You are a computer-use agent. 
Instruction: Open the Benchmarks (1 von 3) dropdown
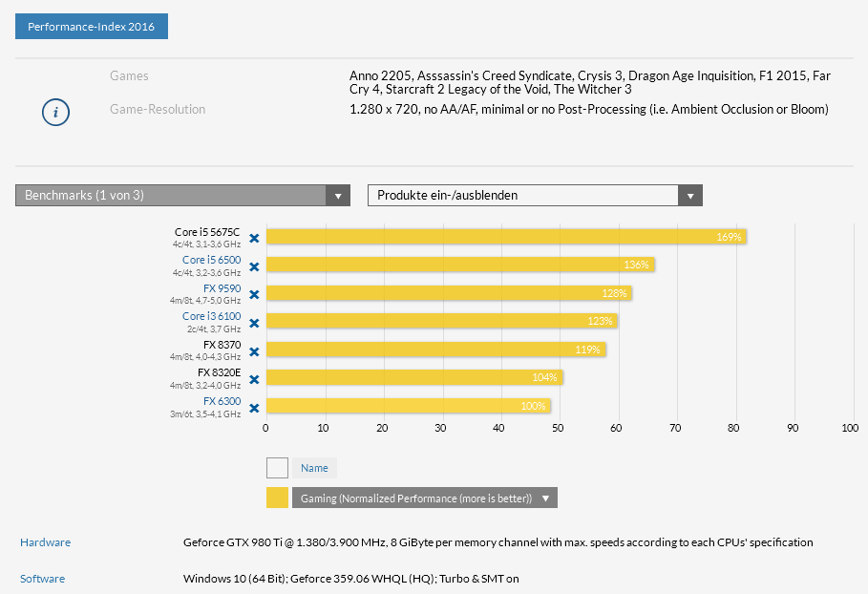click(182, 196)
